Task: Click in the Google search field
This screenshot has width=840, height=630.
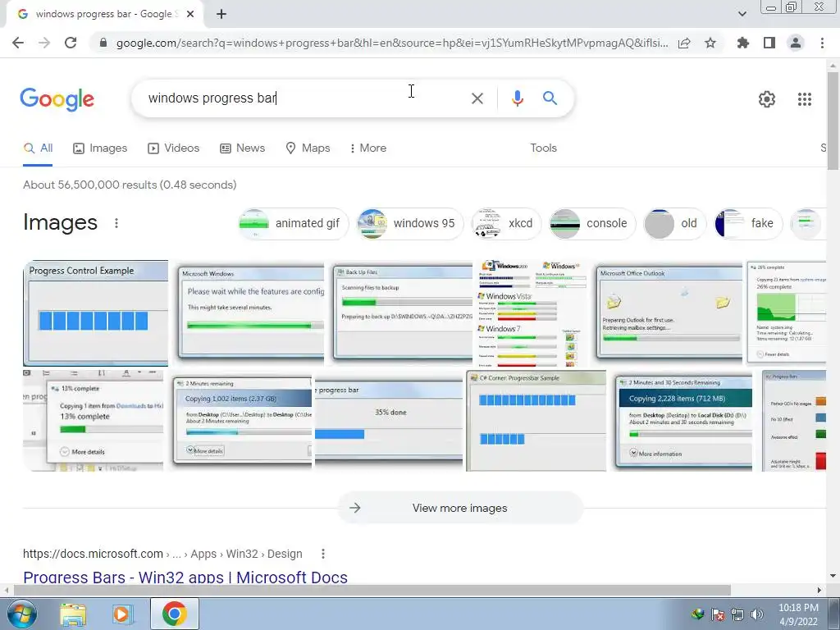Action: 305,98
